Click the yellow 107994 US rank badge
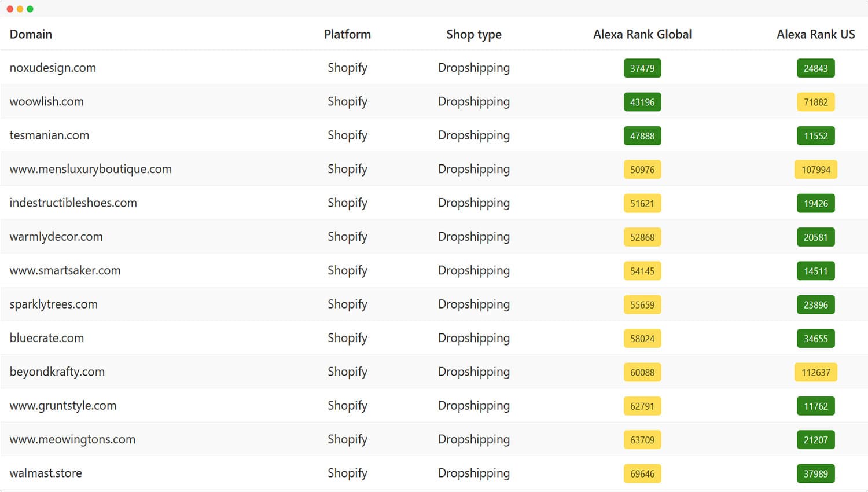Screen dimensions: 868x492 [x=816, y=170]
